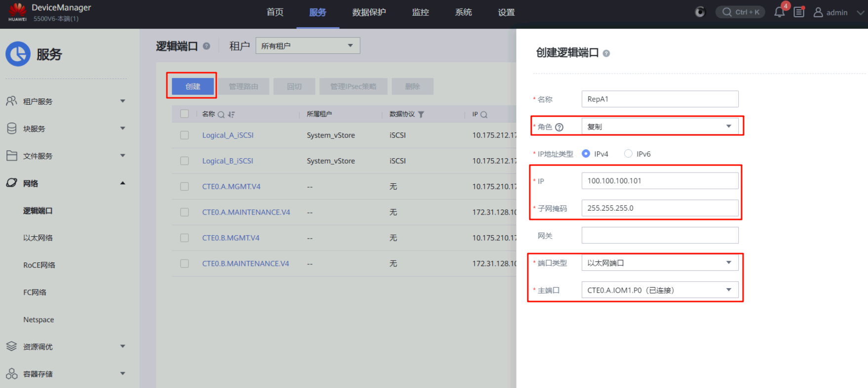Click the admin user icon
The width and height of the screenshot is (868, 388).
(818, 12)
